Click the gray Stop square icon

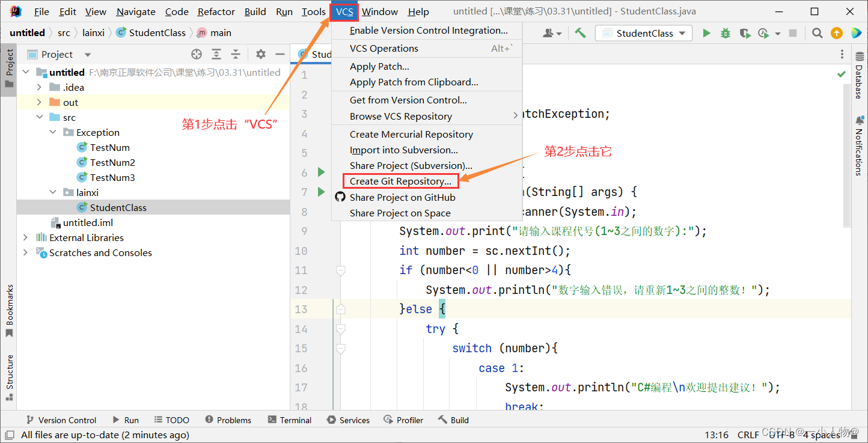point(793,33)
